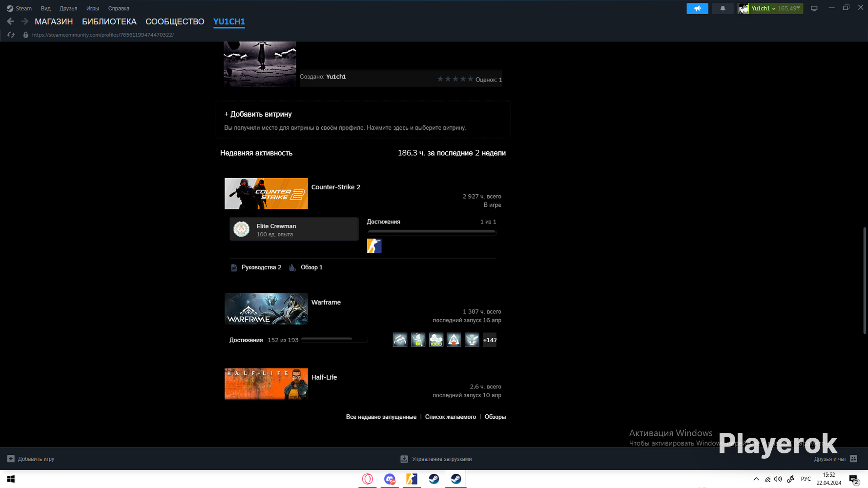Click the Warframe achievements progress bar
Image resolution: width=868 pixels, height=488 pixels.
[334, 339]
